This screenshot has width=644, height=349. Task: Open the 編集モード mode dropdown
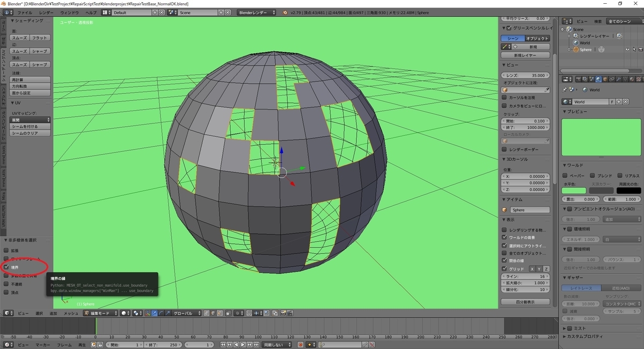(100, 312)
